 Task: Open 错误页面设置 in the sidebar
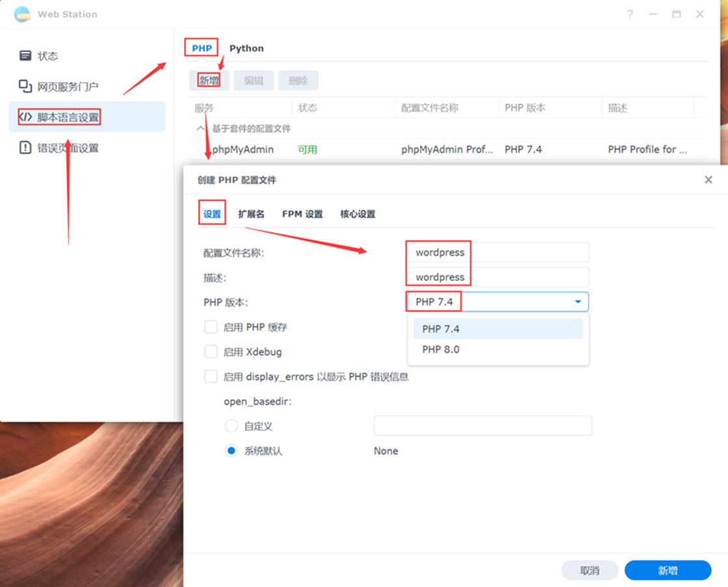pyautogui.click(x=87, y=148)
